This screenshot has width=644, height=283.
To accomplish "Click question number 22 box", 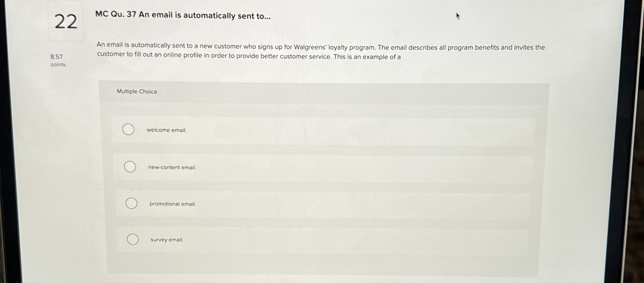I will [66, 22].
